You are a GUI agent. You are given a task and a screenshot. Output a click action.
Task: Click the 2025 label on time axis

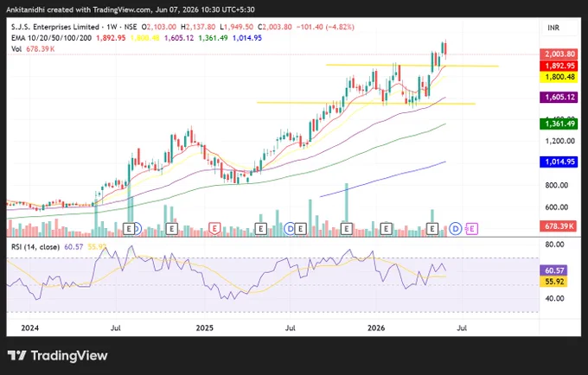205,328
